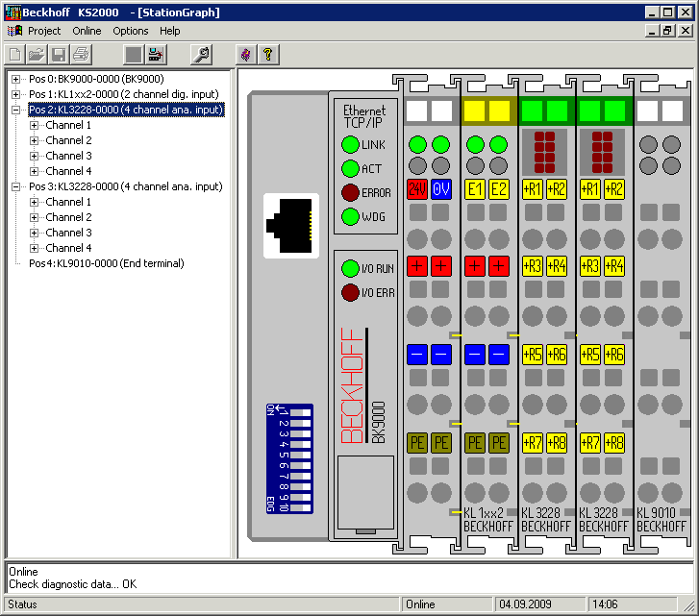The height and width of the screenshot is (616, 699).
Task: Expand the Pos 1 KL1xx2 node
Action: [x=16, y=94]
